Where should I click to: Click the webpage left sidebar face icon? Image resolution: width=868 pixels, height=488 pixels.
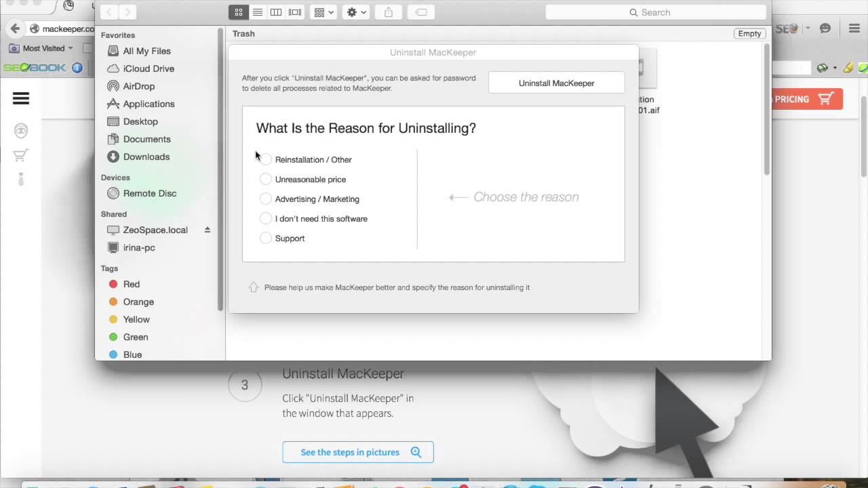pyautogui.click(x=21, y=131)
